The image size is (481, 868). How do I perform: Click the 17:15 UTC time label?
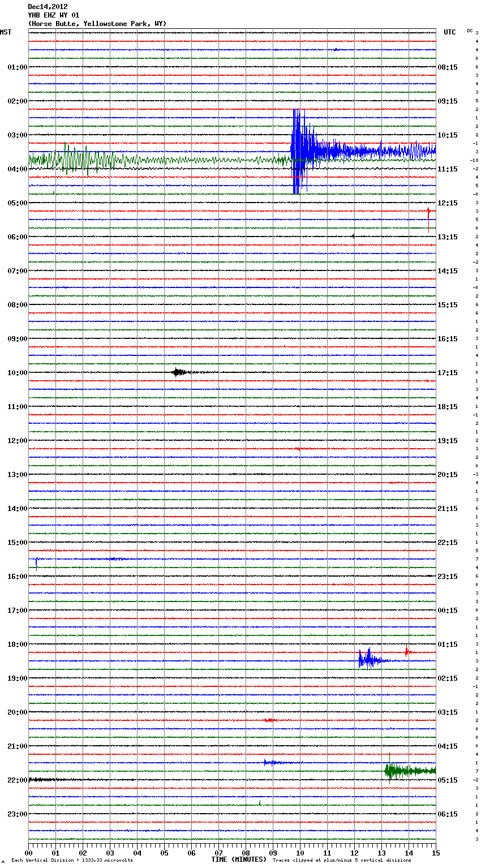pos(448,373)
